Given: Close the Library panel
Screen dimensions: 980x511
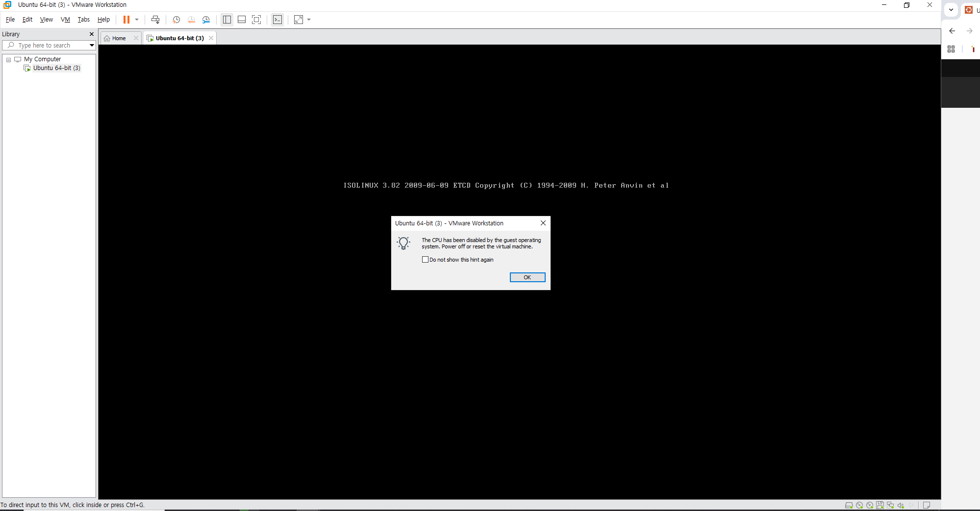Looking at the screenshot, I should pos(92,34).
